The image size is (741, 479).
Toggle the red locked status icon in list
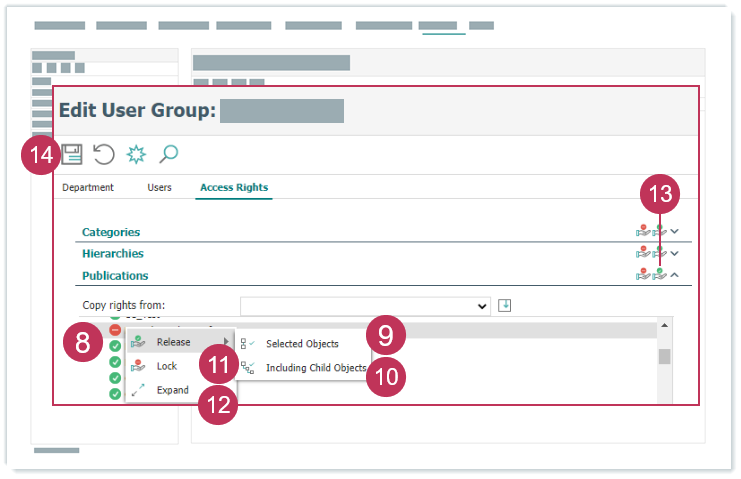pos(115,329)
